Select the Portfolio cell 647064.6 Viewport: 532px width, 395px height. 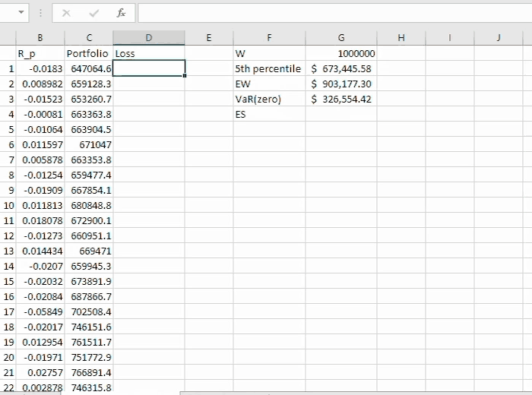point(89,68)
